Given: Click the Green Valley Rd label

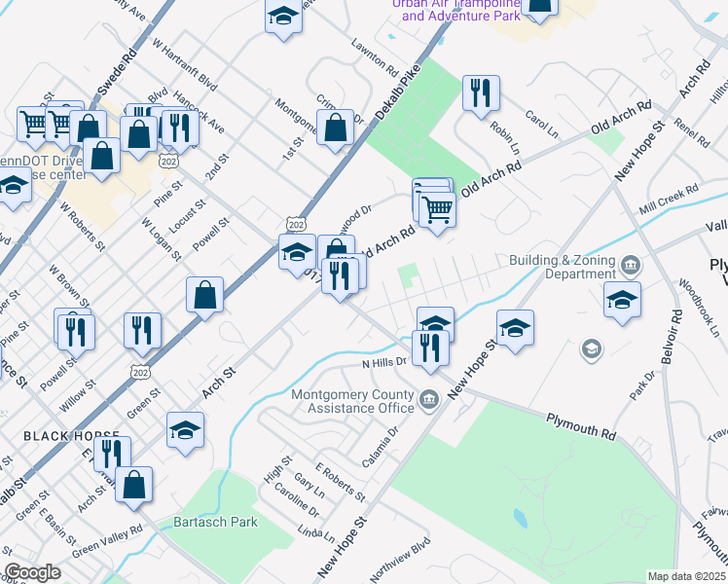Looking at the screenshot, I should [x=107, y=541].
